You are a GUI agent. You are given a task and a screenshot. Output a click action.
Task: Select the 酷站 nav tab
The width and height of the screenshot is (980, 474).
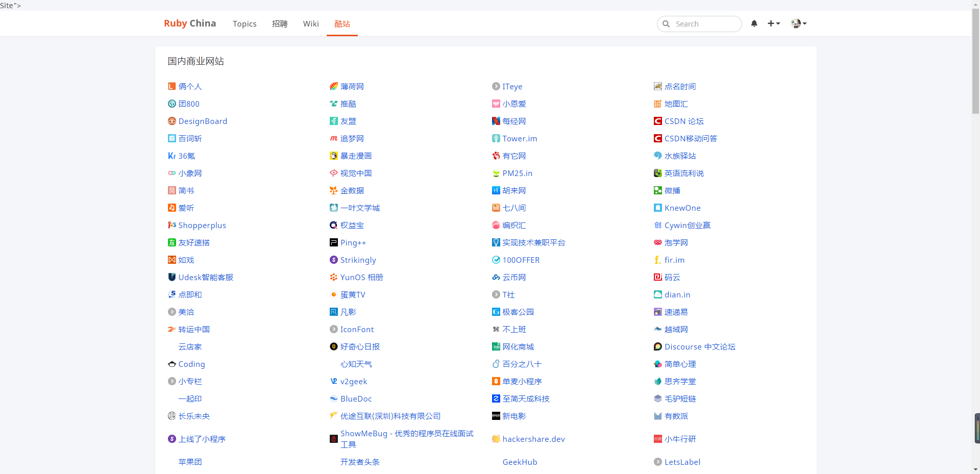(342, 24)
